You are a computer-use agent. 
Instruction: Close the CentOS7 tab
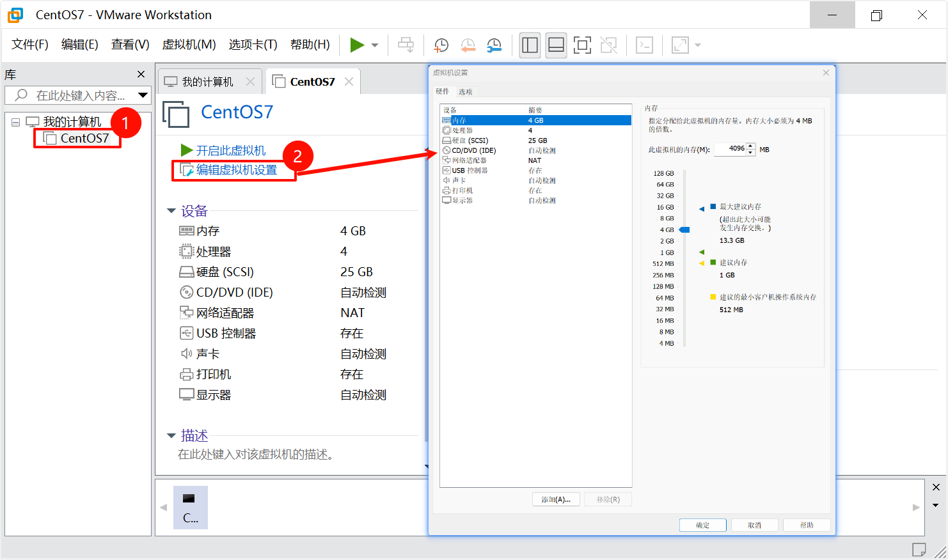click(x=349, y=81)
